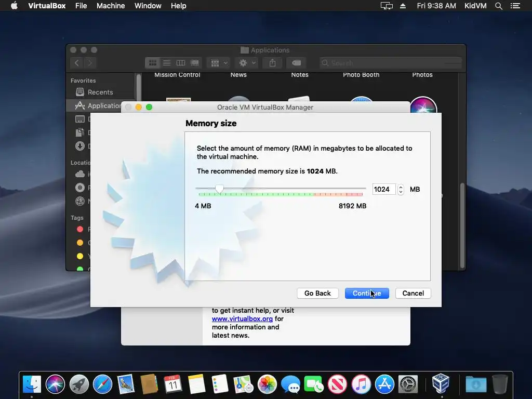Open the Downloads folder in Dock

click(x=476, y=384)
